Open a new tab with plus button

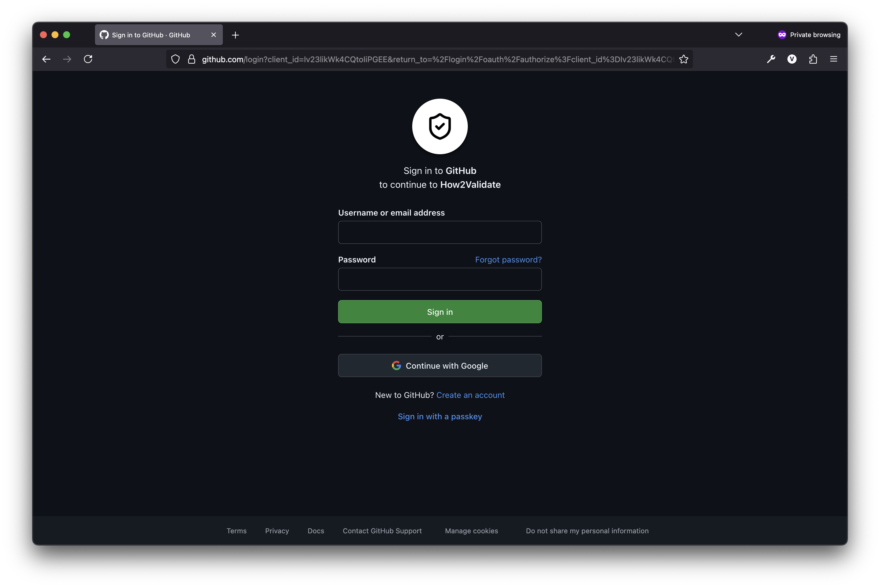coord(235,35)
